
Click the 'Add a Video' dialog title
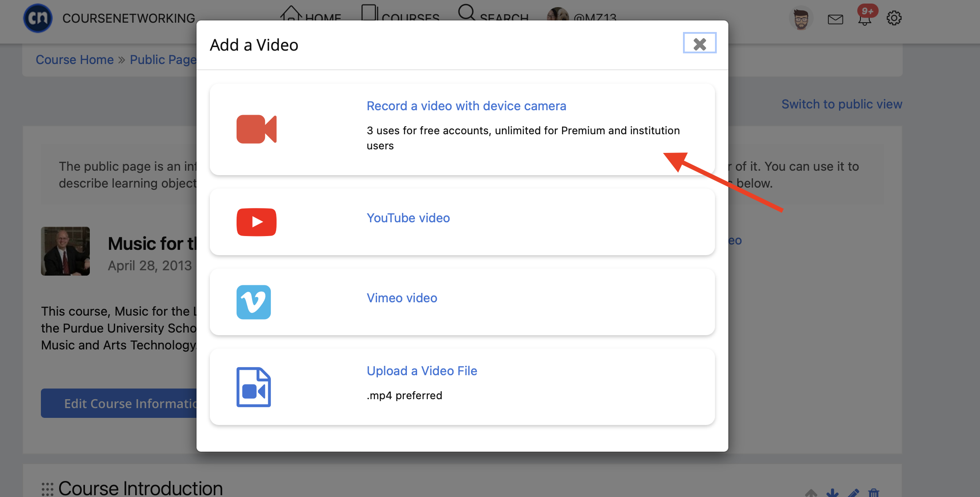(x=254, y=45)
